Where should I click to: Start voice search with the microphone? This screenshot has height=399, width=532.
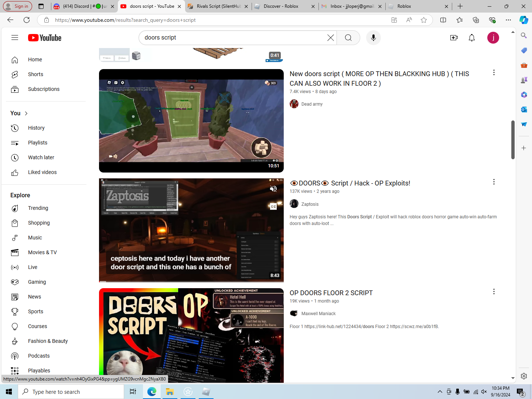coord(374,38)
